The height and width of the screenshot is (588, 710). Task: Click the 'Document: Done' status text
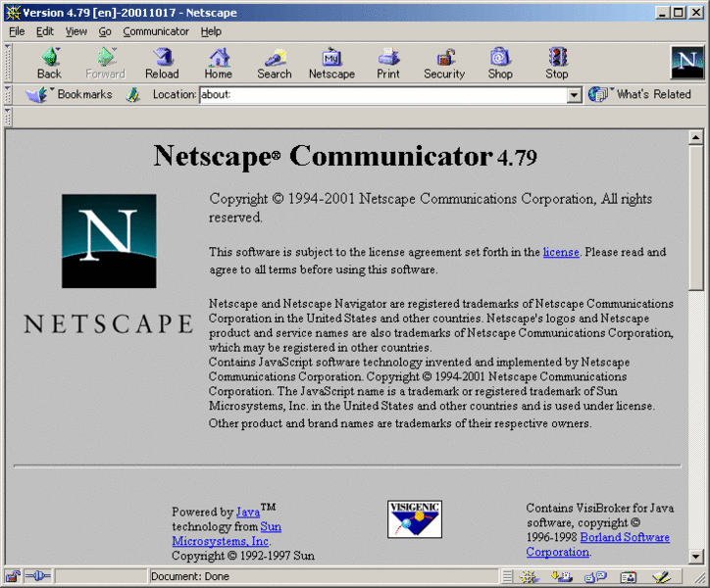tap(190, 576)
